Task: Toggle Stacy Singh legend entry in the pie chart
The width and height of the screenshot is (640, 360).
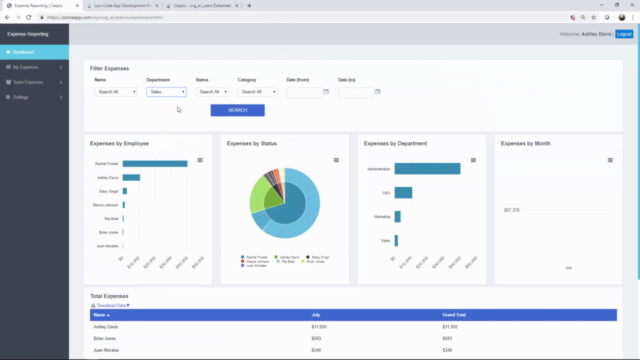Action: tap(318, 257)
